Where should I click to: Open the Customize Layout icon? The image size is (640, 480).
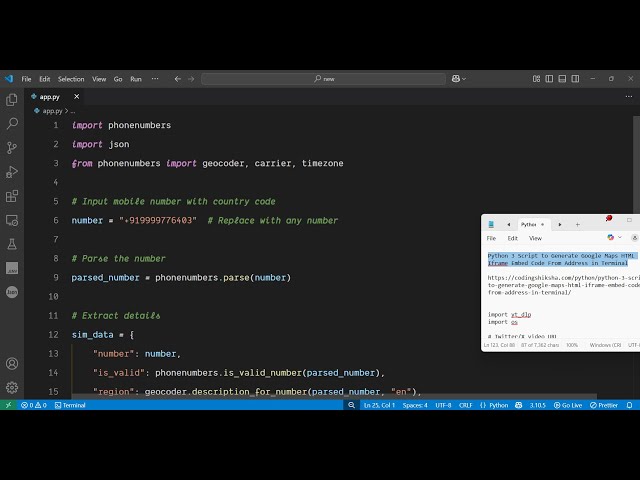click(536, 79)
